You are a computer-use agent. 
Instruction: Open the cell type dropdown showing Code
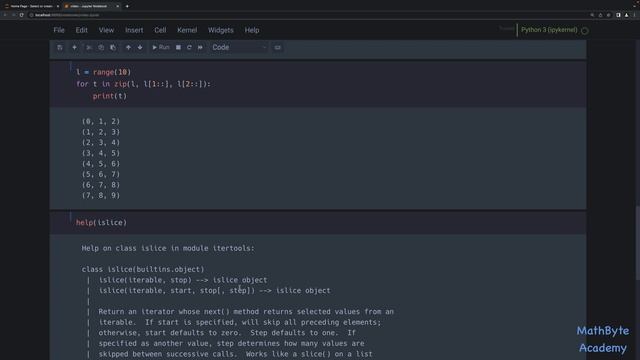coord(239,47)
